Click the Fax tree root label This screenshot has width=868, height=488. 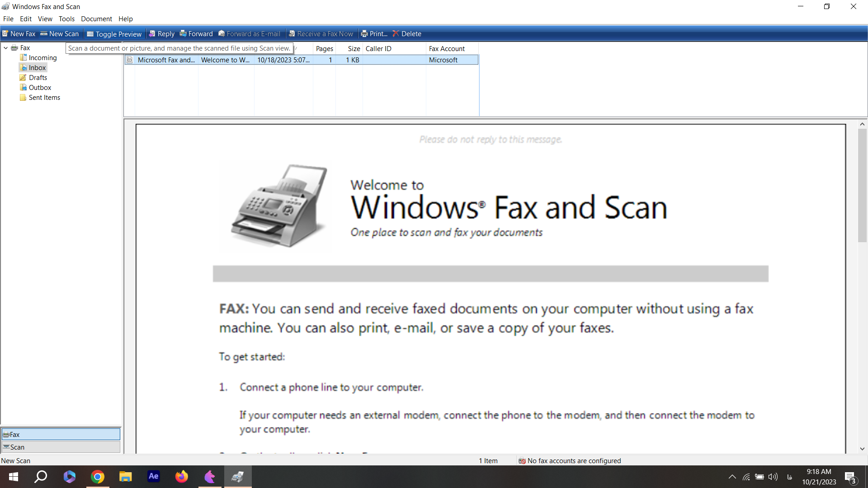(25, 48)
